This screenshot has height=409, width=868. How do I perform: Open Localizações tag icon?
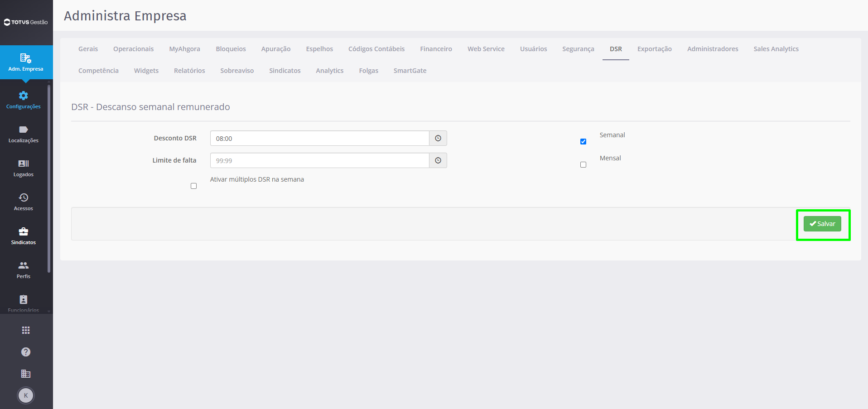pyautogui.click(x=24, y=130)
